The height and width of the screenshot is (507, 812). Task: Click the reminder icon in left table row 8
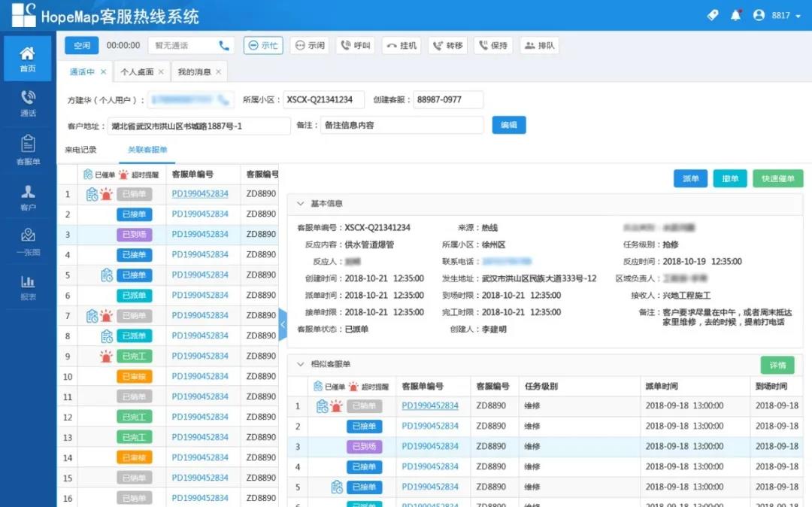(x=107, y=336)
